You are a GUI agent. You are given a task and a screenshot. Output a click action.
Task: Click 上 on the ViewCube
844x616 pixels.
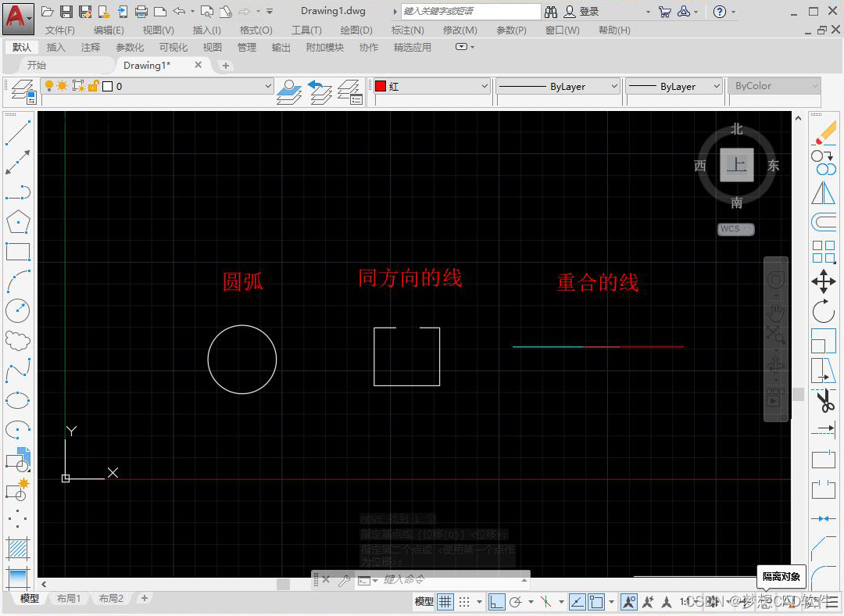735,165
